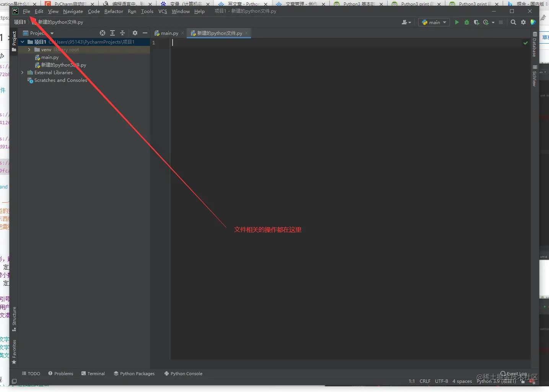Viewport: 549px width, 392px height.
Task: Toggle the SciView tool window
Action: 534,75
